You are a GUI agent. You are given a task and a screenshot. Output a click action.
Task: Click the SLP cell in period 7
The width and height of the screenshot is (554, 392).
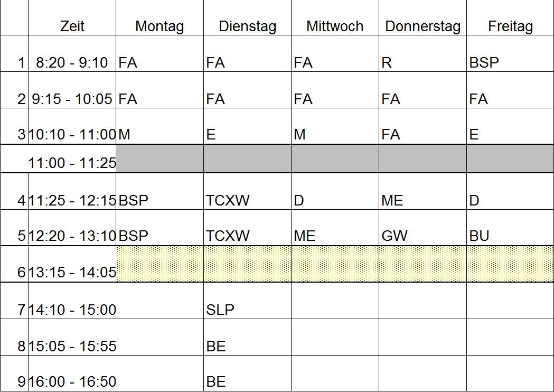[x=247, y=301]
